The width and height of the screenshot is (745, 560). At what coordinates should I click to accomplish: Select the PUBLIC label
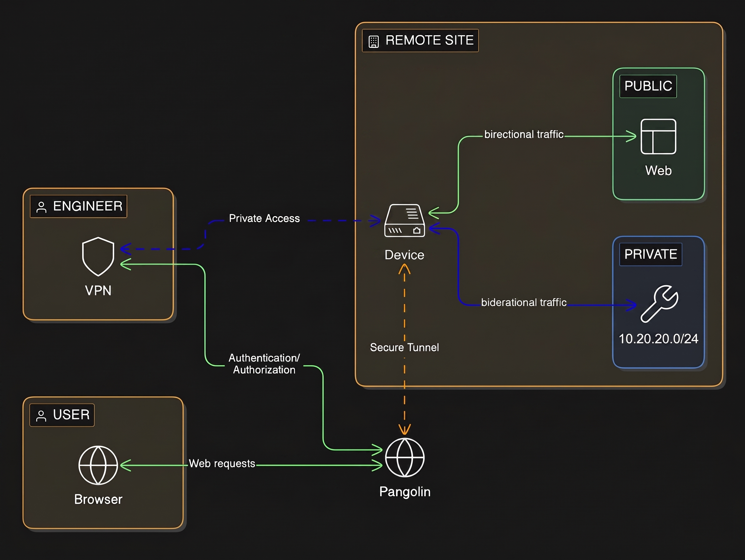pos(648,86)
